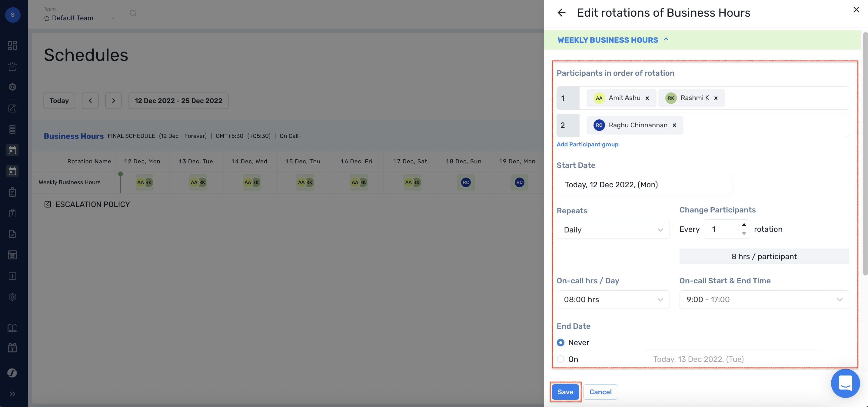Screen dimensions: 868x407
Task: Go to previous date range
Action: click(x=90, y=101)
